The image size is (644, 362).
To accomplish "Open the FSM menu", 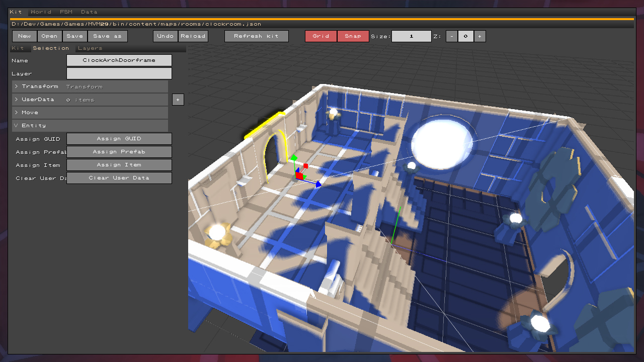I will (66, 12).
